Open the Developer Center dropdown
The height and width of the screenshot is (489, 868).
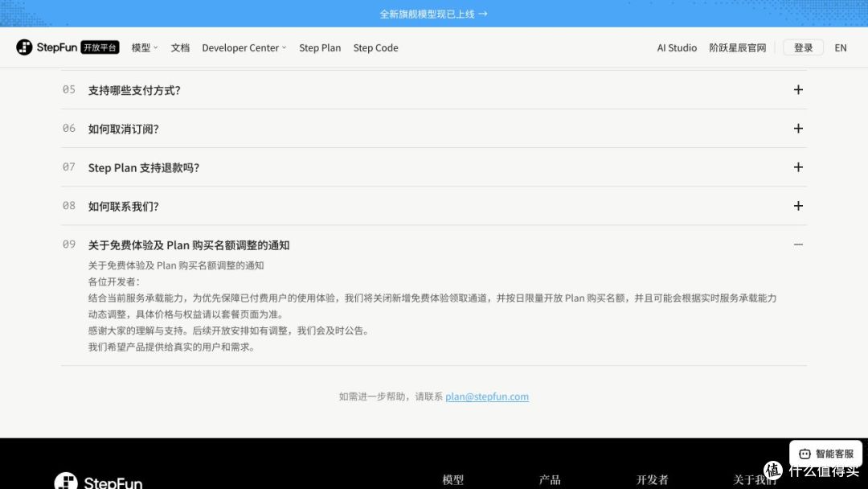click(244, 47)
